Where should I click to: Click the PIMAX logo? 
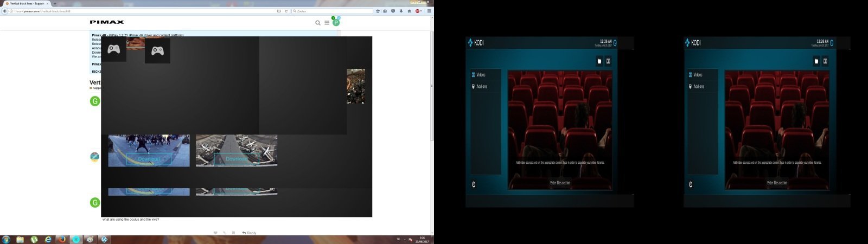tap(107, 22)
